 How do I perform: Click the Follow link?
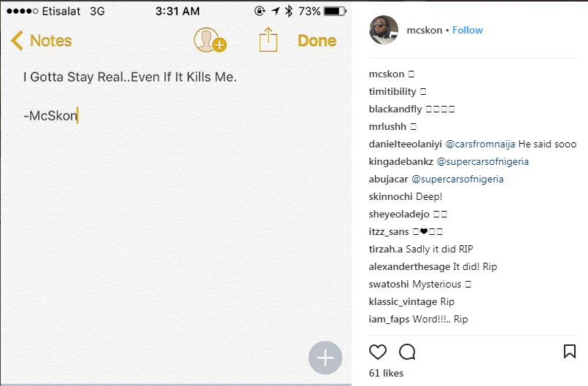(468, 30)
